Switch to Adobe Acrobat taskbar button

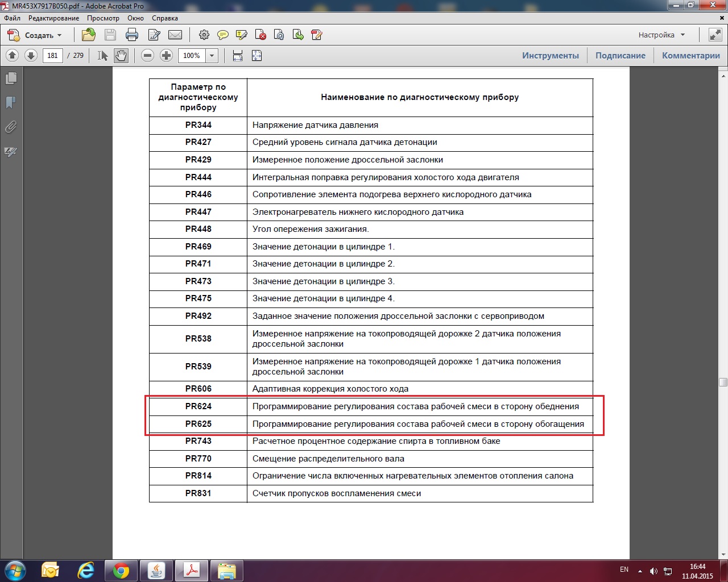[192, 570]
